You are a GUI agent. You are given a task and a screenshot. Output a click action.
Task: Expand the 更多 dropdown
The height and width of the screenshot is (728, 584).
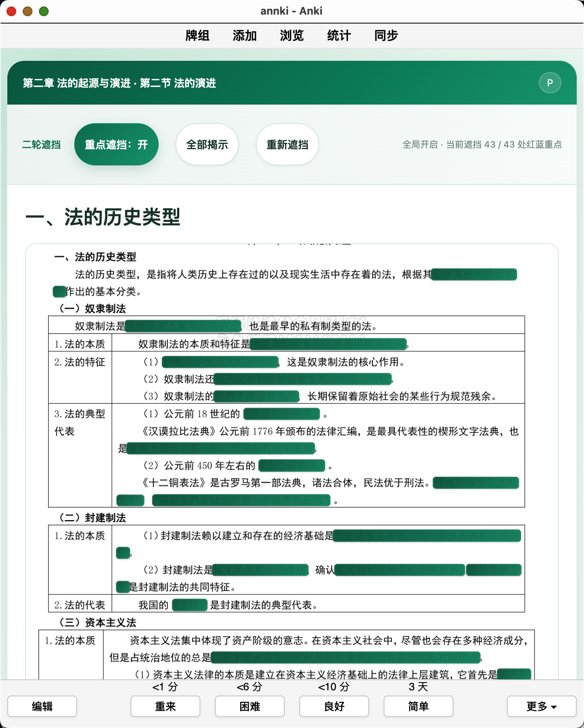(x=541, y=707)
